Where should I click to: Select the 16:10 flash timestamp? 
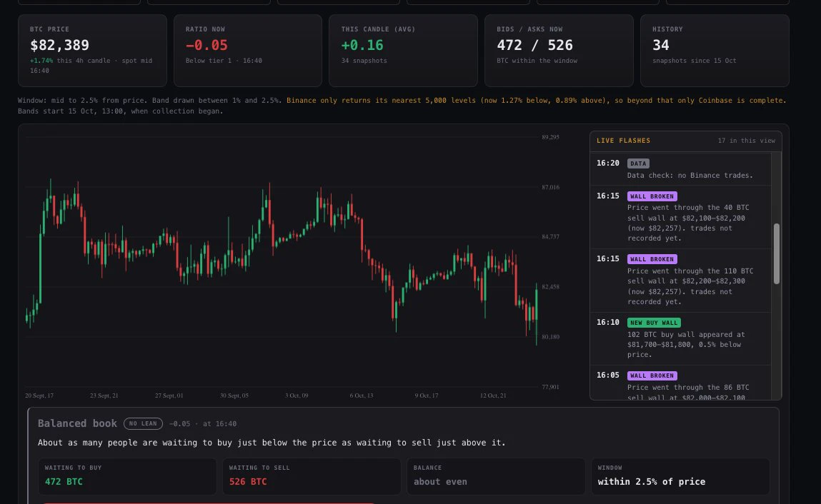coord(608,323)
